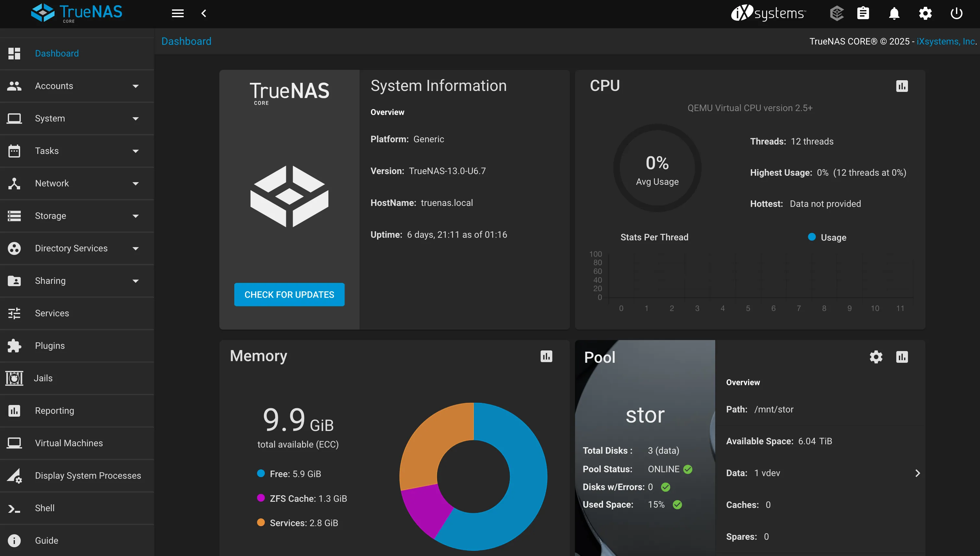Click the ONLINE pool status text
Viewport: 980px width, 556px height.
(663, 469)
